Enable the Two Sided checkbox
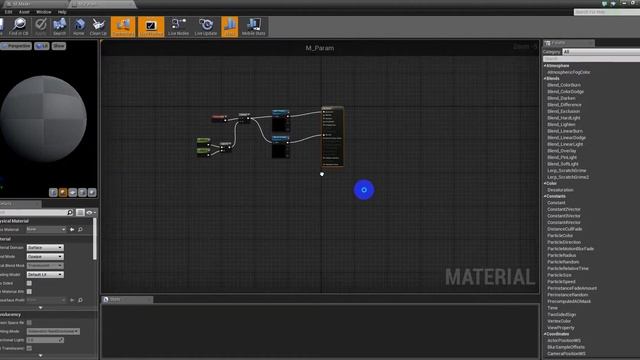Image resolution: width=640 pixels, height=360 pixels. click(x=29, y=283)
